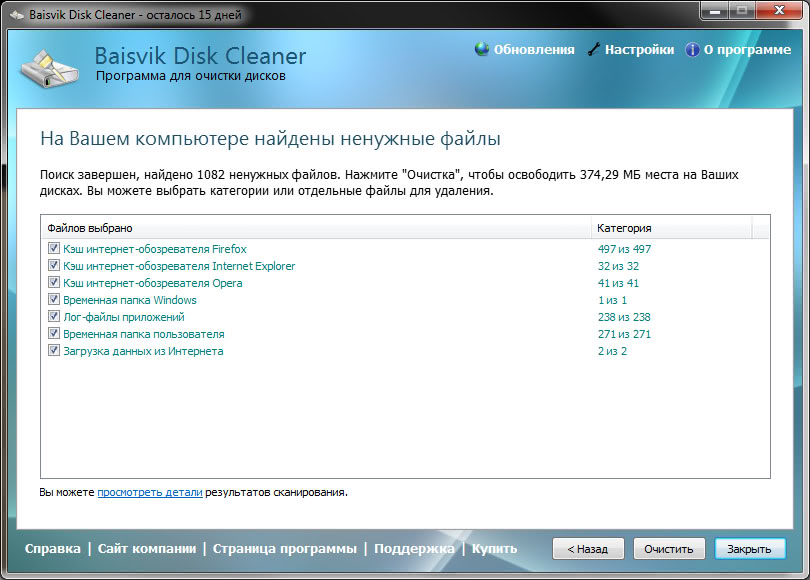Select the Временная папка Windows text

pyautogui.click(x=130, y=300)
